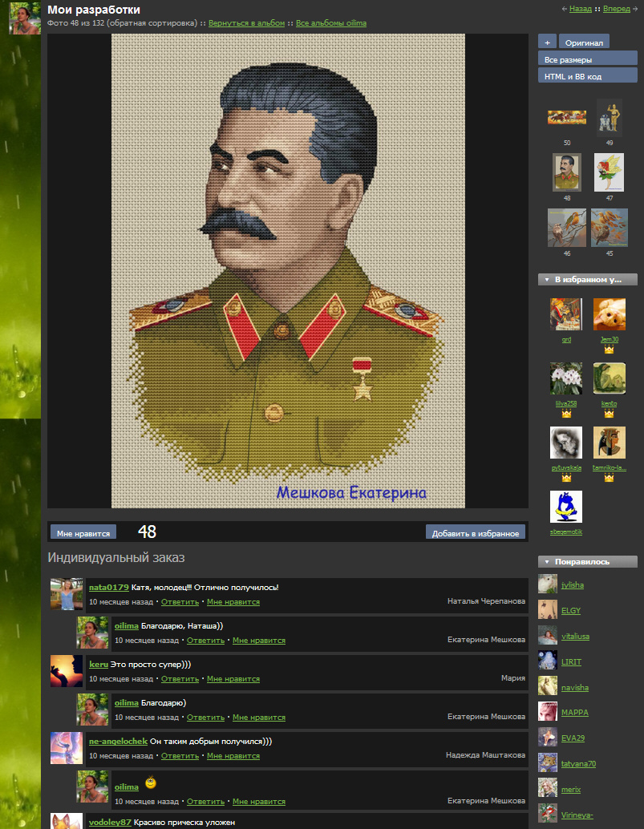Collapse the Понравилось section
The image size is (644, 829).
point(587,561)
